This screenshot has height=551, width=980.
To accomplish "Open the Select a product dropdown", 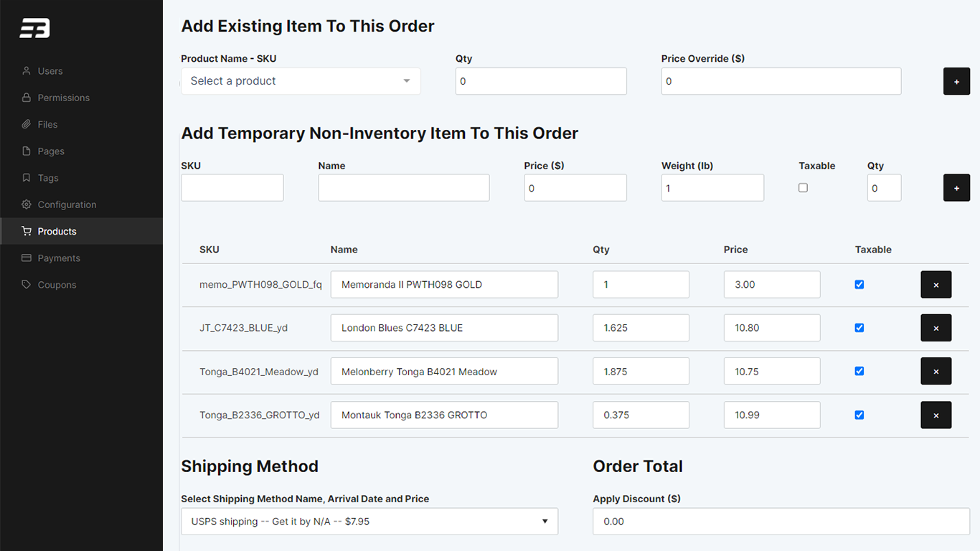I will (301, 81).
